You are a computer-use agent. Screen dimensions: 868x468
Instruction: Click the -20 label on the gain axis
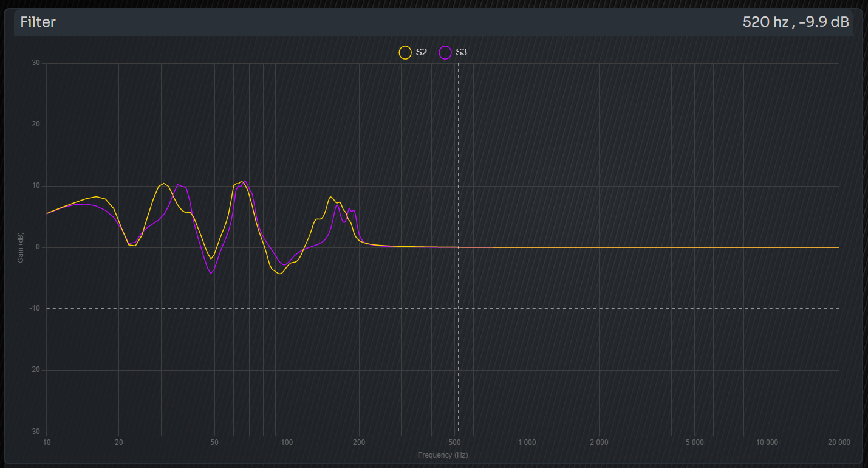pos(35,370)
